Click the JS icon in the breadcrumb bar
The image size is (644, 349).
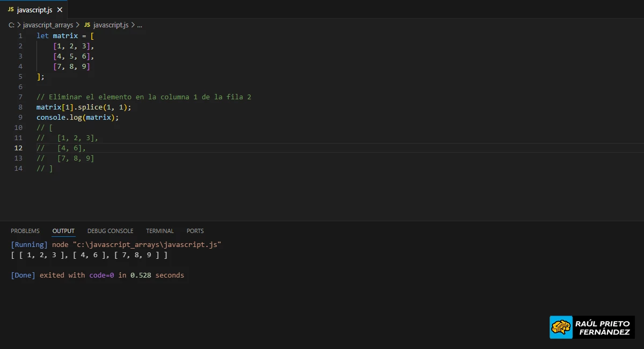[86, 25]
